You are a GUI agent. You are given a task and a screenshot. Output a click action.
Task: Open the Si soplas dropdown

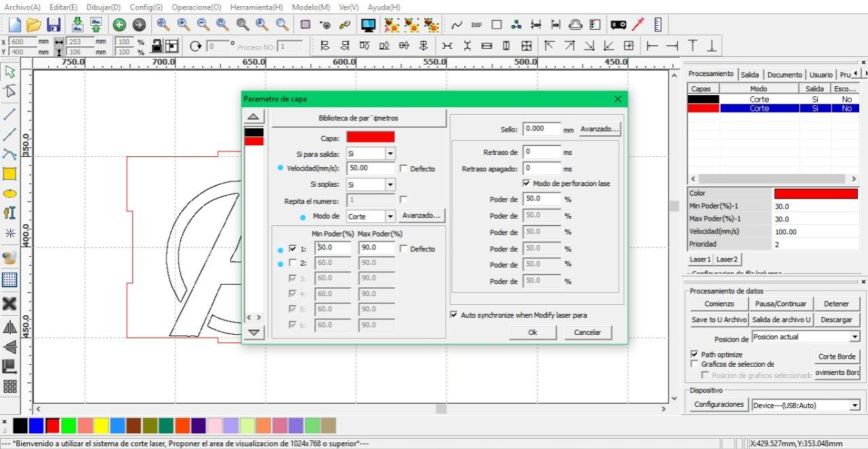pyautogui.click(x=390, y=184)
